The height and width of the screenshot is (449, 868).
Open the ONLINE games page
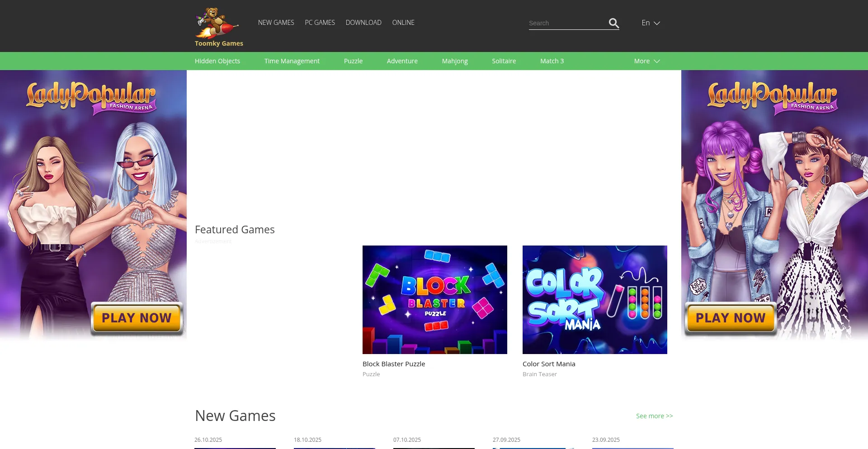(x=403, y=23)
